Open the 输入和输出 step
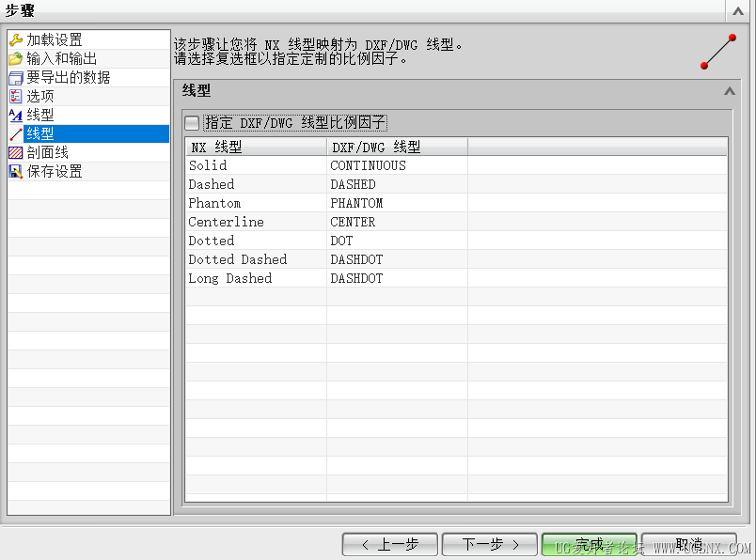Screen dimensions: 756x560 (x=88, y=59)
